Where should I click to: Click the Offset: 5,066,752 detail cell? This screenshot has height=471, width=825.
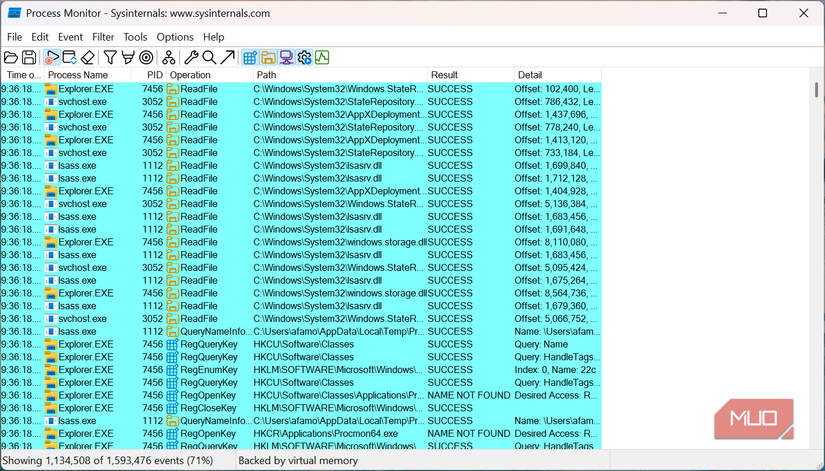[557, 318]
